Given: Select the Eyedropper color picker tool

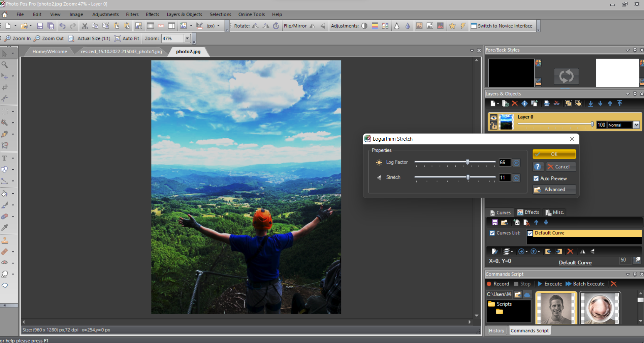Looking at the screenshot, I should click(x=5, y=228).
